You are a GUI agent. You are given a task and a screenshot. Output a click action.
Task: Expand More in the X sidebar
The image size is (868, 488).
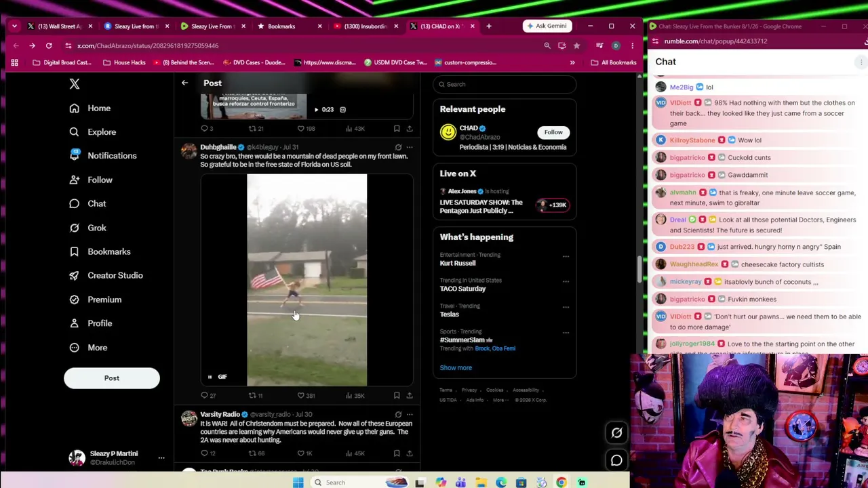coord(88,348)
